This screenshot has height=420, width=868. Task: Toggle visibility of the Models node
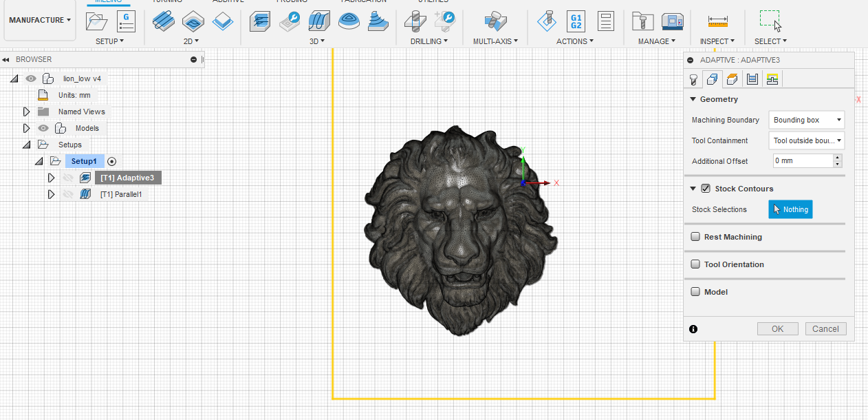pos(43,128)
